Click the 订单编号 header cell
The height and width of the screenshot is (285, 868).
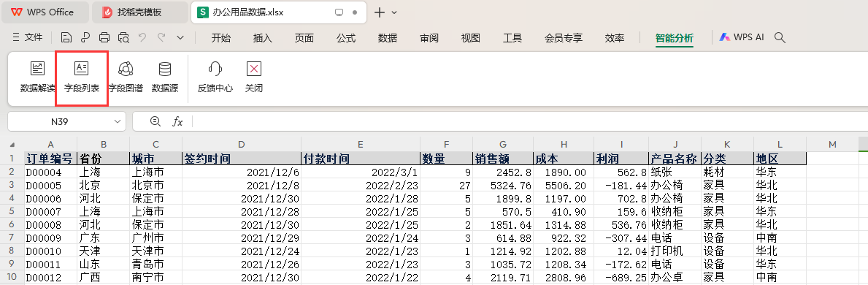tap(51, 158)
